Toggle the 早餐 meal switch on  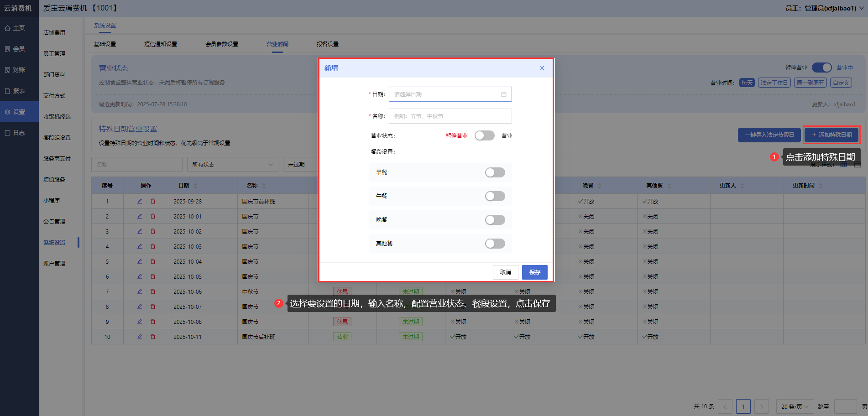coord(495,172)
